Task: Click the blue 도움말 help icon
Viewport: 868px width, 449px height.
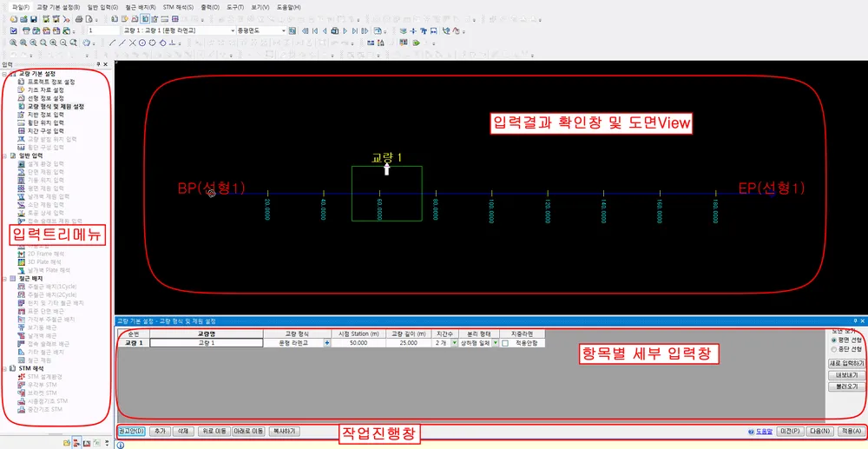Action: (x=751, y=431)
